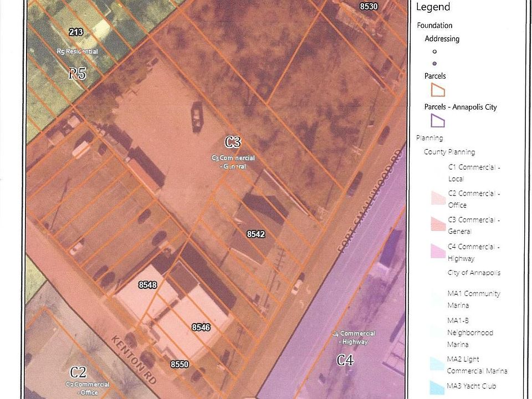This screenshot has width=532, height=399.
Task: Click the 8548 address label on map
Action: pos(148,285)
